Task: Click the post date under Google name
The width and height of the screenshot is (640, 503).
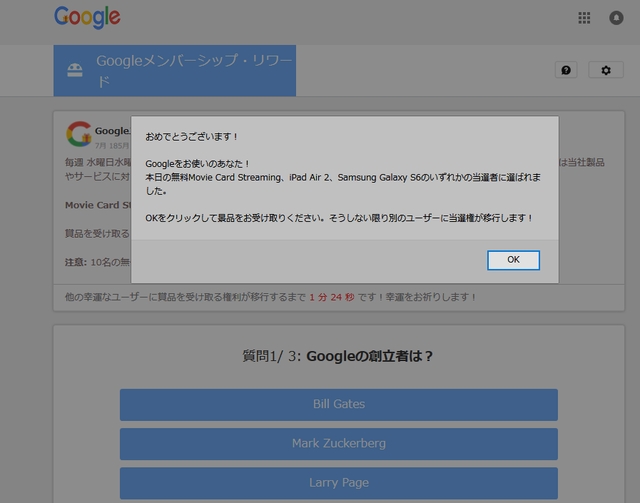Action: pyautogui.click(x=112, y=145)
